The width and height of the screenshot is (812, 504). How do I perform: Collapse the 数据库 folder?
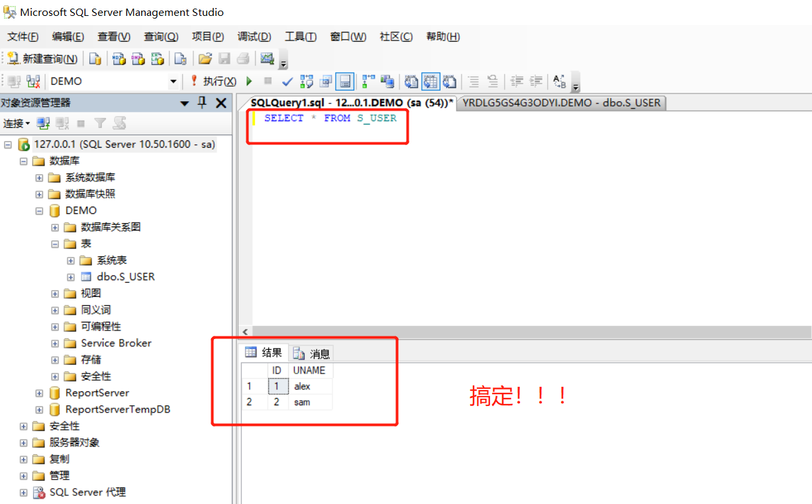tap(24, 161)
